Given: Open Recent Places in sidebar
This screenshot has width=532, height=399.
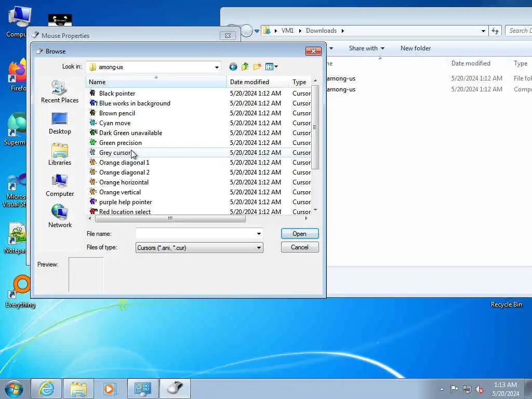Looking at the screenshot, I should coord(60,91).
